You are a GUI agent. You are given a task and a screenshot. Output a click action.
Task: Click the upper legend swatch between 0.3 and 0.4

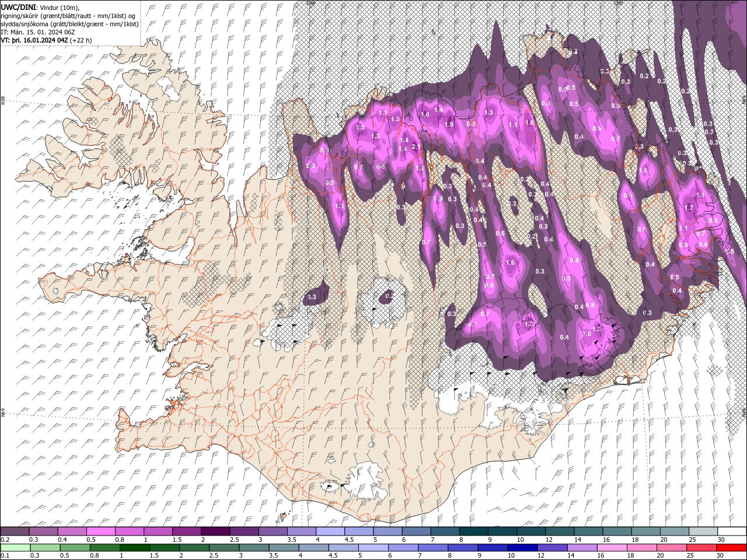pyautogui.click(x=43, y=531)
